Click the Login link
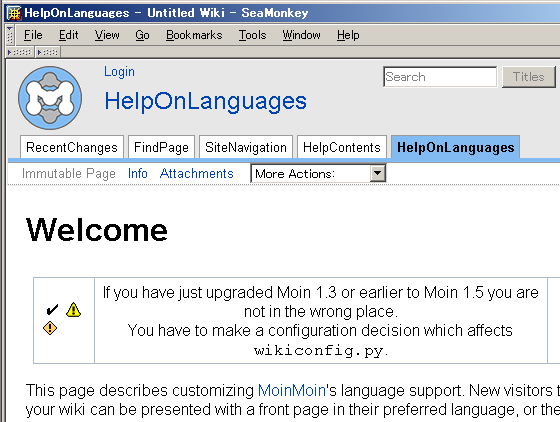Image resolution: width=560 pixels, height=422 pixels. 119,72
